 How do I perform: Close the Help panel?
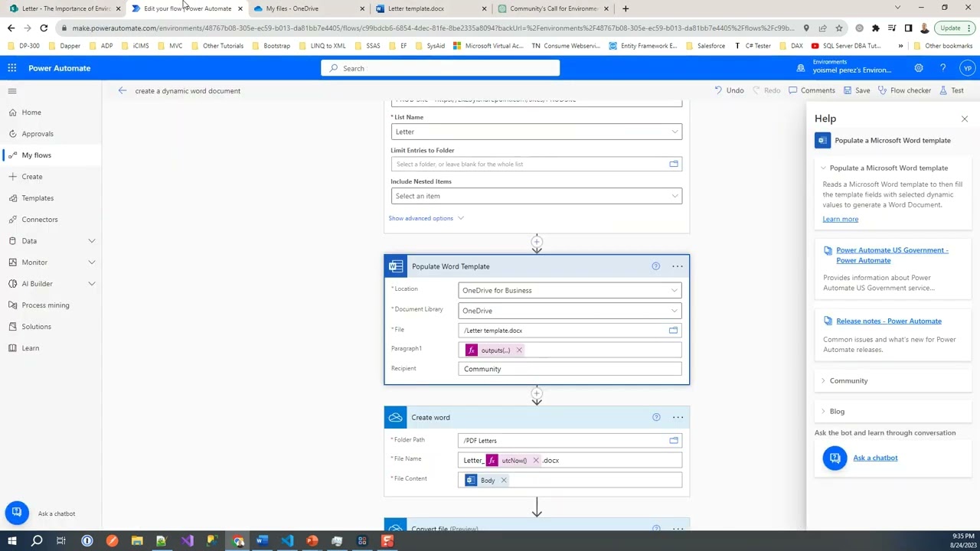pyautogui.click(x=965, y=119)
